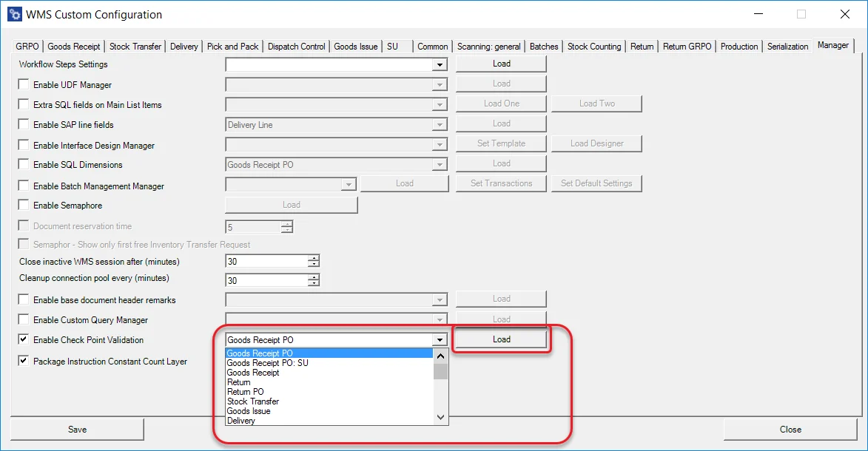Screen dimensions: 868x451
Task: Click the highlighted Load button
Action: (501, 339)
